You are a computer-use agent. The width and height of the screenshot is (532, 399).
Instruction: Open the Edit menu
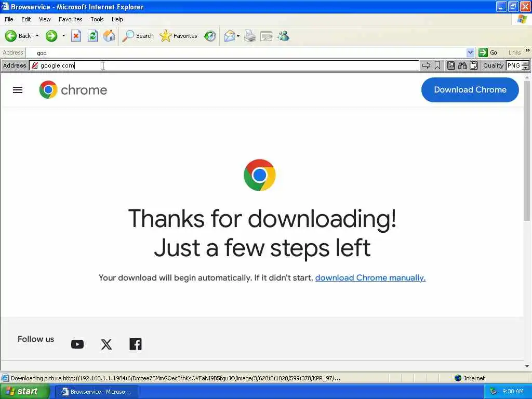[x=26, y=19]
